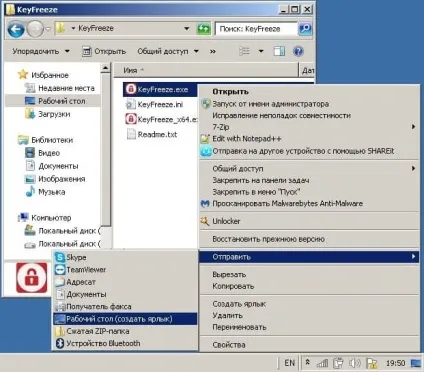Select the KeyFreeze_x64 executable file
Image resolution: width=424 pixels, height=372 pixels.
[161, 119]
